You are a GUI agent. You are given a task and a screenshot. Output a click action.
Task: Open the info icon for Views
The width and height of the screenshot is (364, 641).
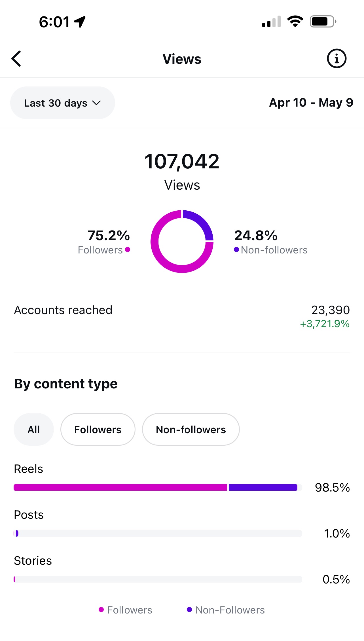point(337,59)
